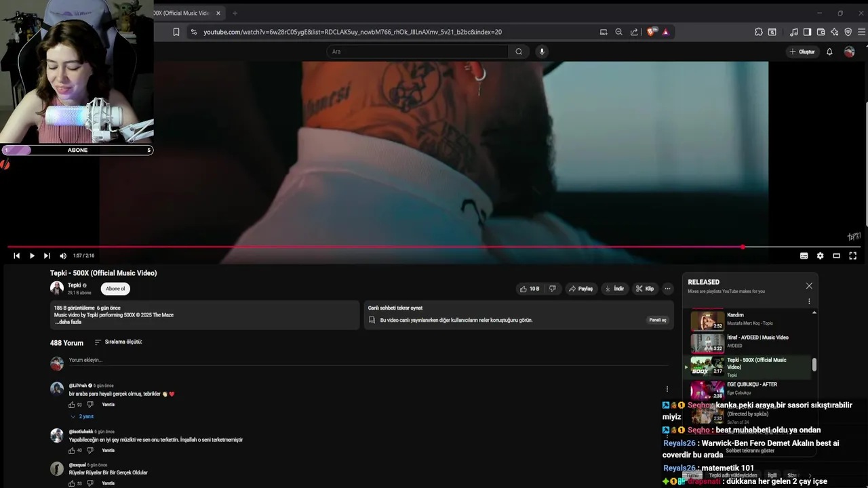Skip to next video in playlist
Image resolution: width=868 pixels, height=488 pixels.
coord(47,256)
